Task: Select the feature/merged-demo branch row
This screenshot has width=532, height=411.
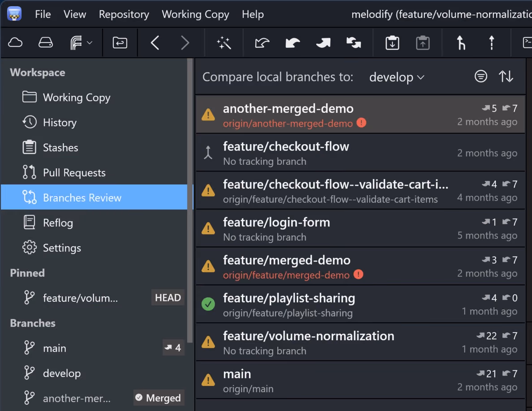Action: pos(360,266)
